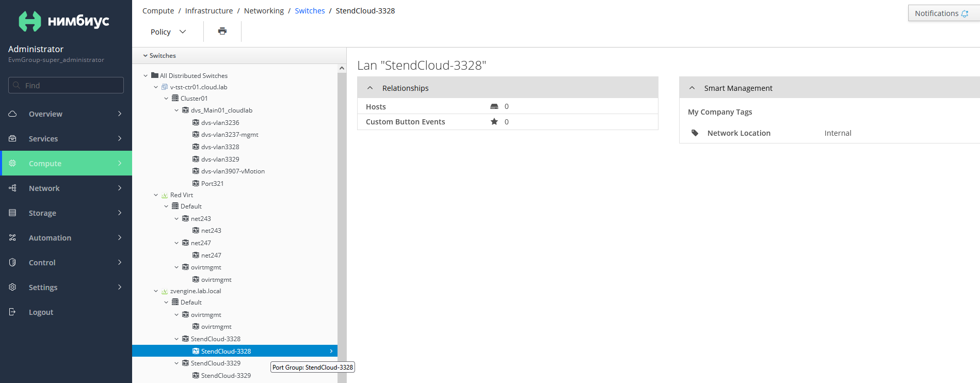Select the dvs-vlan3328 tree item
The image size is (980, 383).
click(x=220, y=147)
